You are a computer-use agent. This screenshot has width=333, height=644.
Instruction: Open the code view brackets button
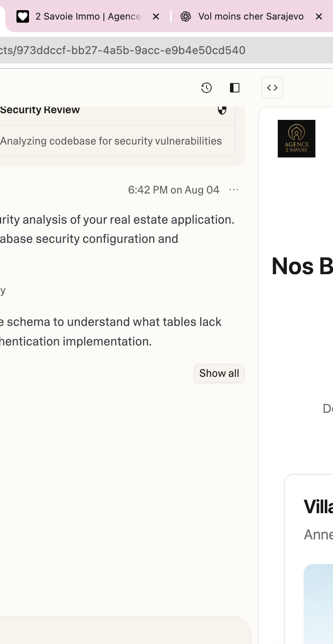click(x=272, y=88)
